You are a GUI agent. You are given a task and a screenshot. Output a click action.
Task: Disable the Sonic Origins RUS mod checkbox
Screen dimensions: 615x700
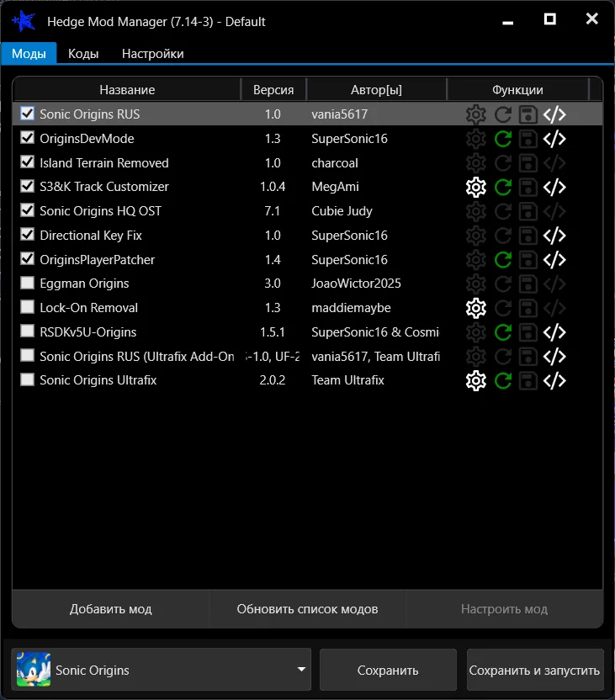point(27,114)
